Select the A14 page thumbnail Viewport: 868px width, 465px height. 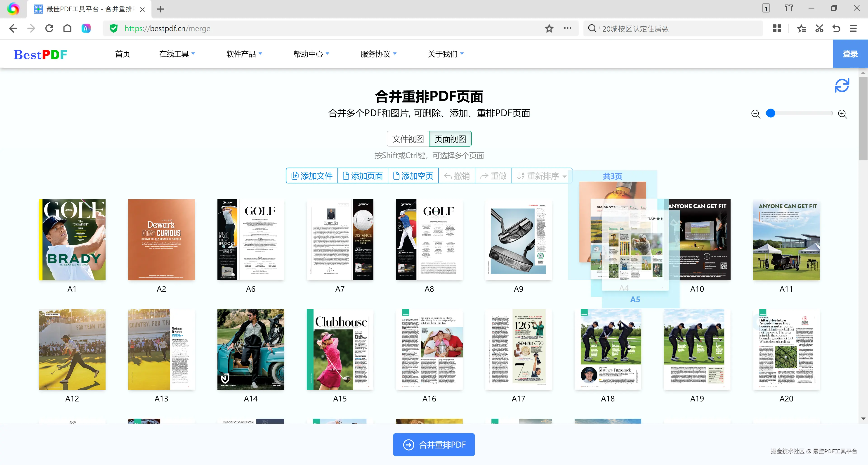250,349
